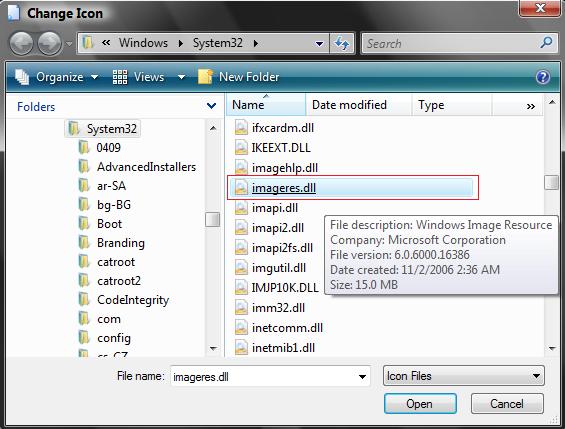Click the refresh icon beside address bar
Screen dimensions: 565x429
(342, 44)
